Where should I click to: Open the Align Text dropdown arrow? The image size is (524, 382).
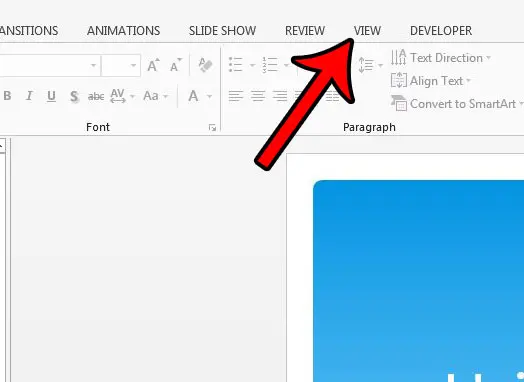[x=468, y=81]
